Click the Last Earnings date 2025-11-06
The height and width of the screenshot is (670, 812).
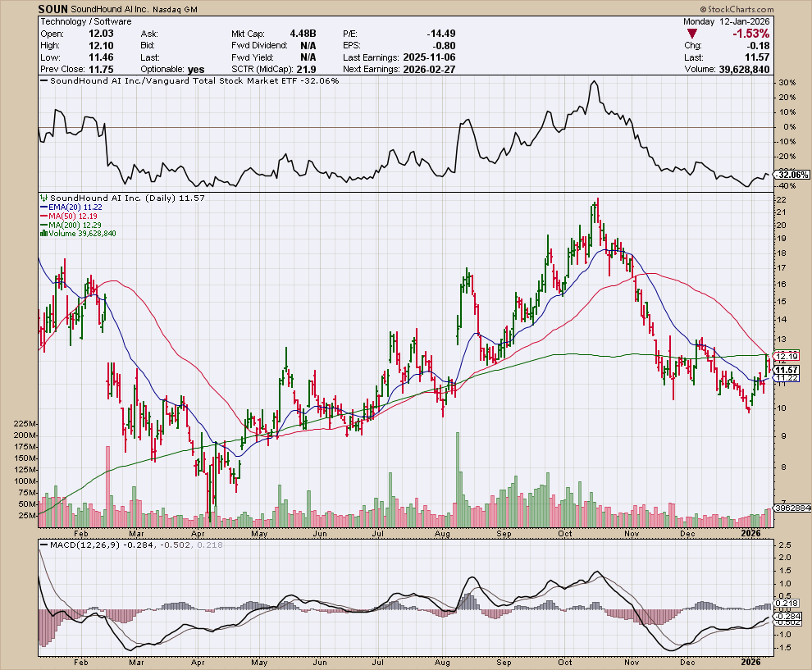(428, 57)
